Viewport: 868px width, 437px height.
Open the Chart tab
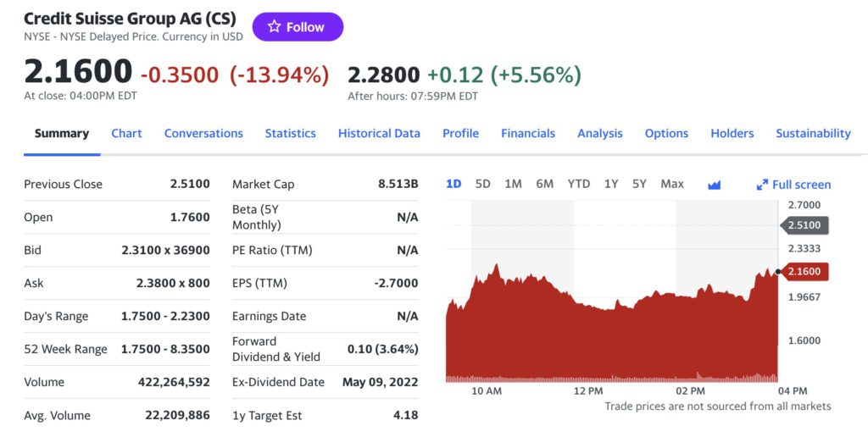pyautogui.click(x=126, y=134)
